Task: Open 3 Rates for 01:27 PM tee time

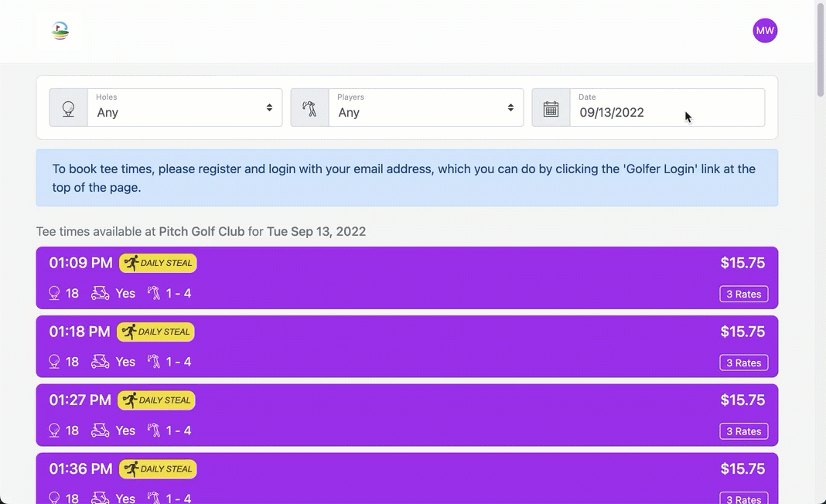Action: tap(743, 431)
